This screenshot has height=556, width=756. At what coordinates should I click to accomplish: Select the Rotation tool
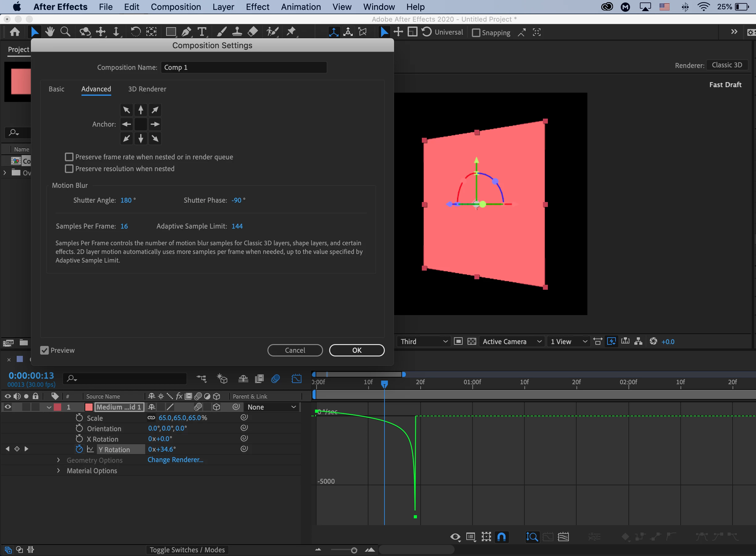click(x=135, y=32)
